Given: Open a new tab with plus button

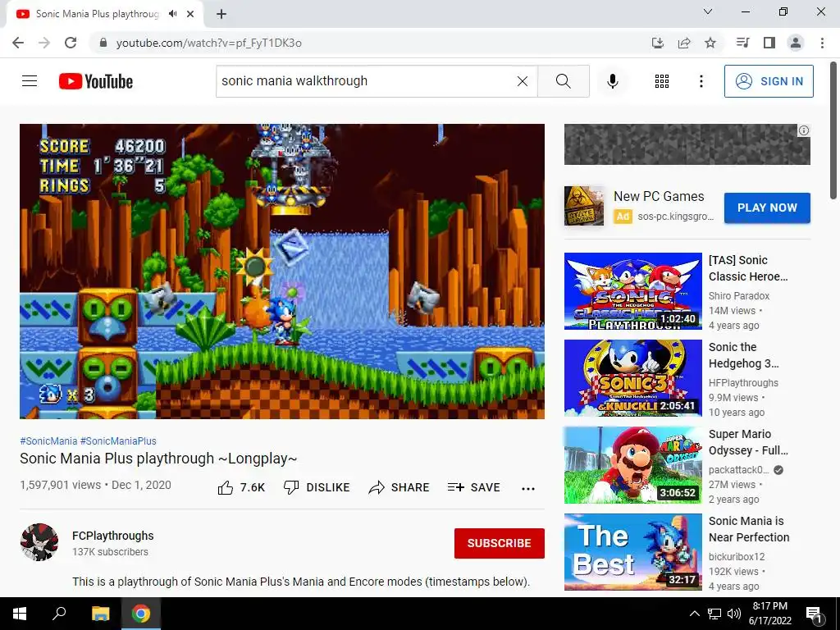Looking at the screenshot, I should [221, 14].
